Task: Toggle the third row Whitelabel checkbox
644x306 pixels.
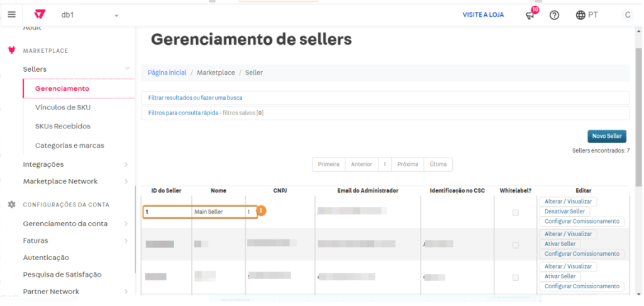Action: pos(516,278)
